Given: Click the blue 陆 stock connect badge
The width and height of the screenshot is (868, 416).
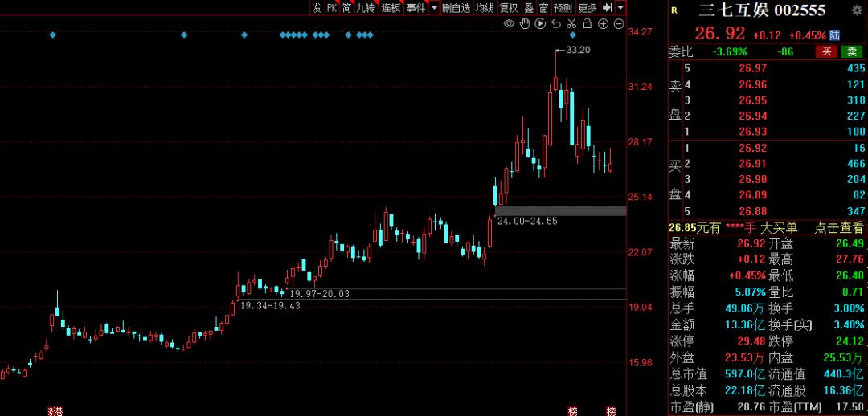Looking at the screenshot, I should pos(835,35).
